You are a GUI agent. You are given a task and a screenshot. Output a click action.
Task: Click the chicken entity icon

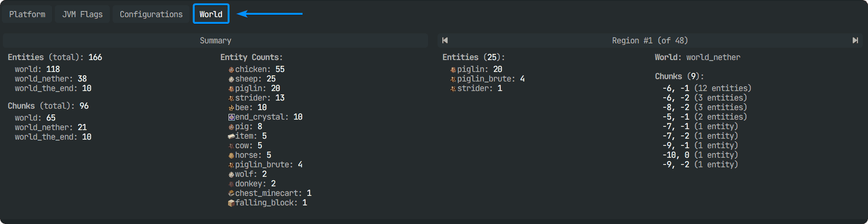[x=231, y=70]
